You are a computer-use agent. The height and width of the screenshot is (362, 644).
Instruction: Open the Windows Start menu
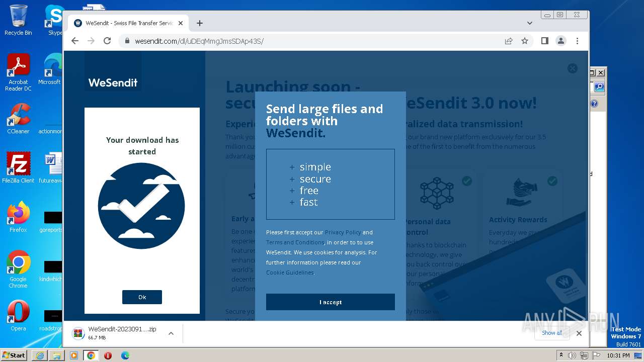click(14, 355)
